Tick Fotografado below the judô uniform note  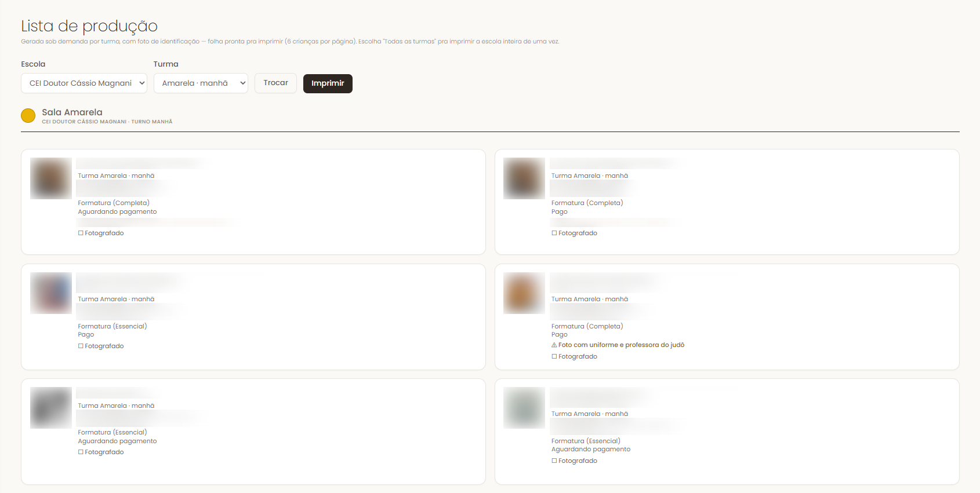[554, 356]
